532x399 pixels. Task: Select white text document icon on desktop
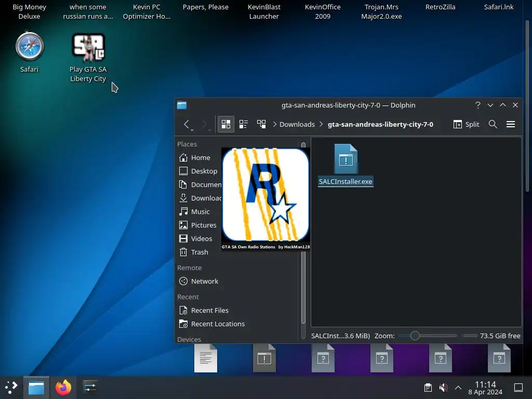click(x=206, y=358)
